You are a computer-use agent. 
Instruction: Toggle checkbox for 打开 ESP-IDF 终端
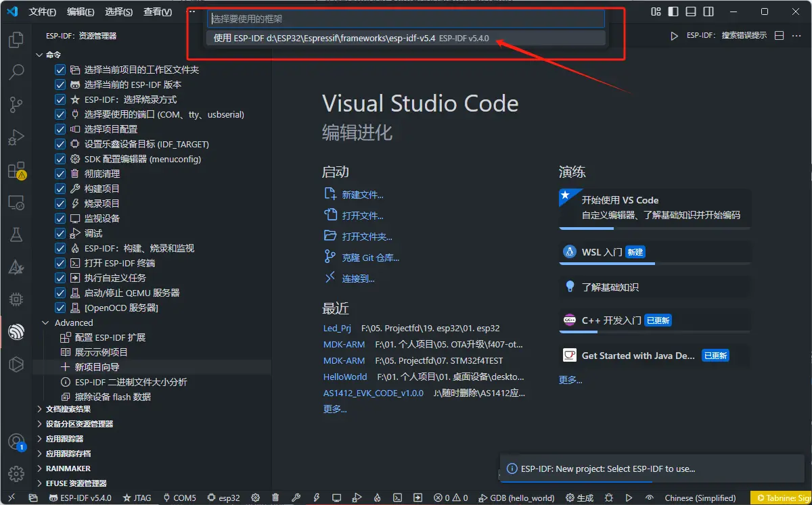coord(60,263)
